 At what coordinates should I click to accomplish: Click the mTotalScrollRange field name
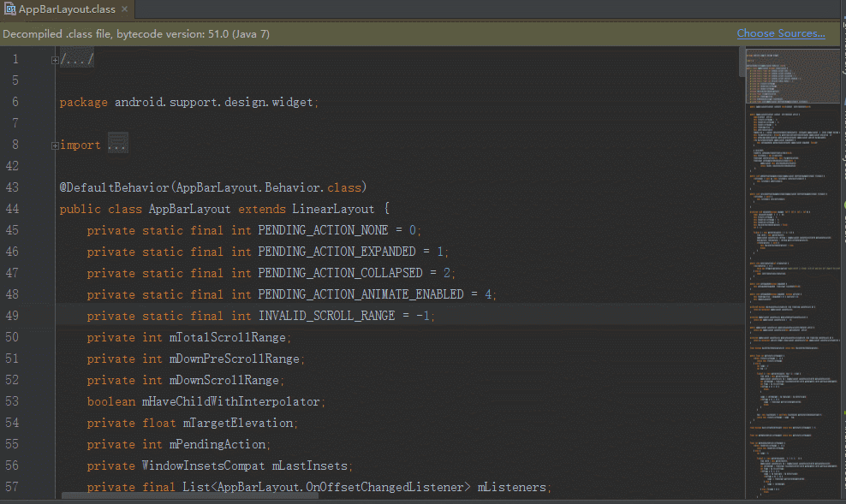coord(228,337)
